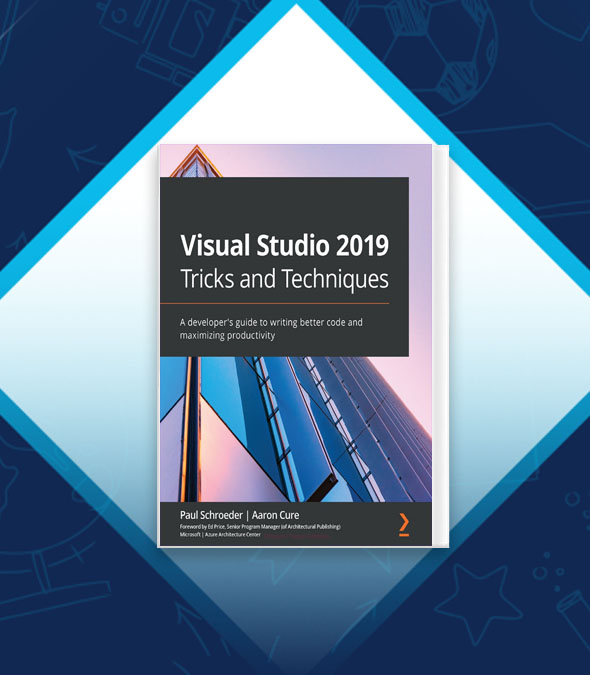Click the 'A developer's guide' subtitle text
The width and height of the screenshot is (590, 675).
click(x=271, y=328)
